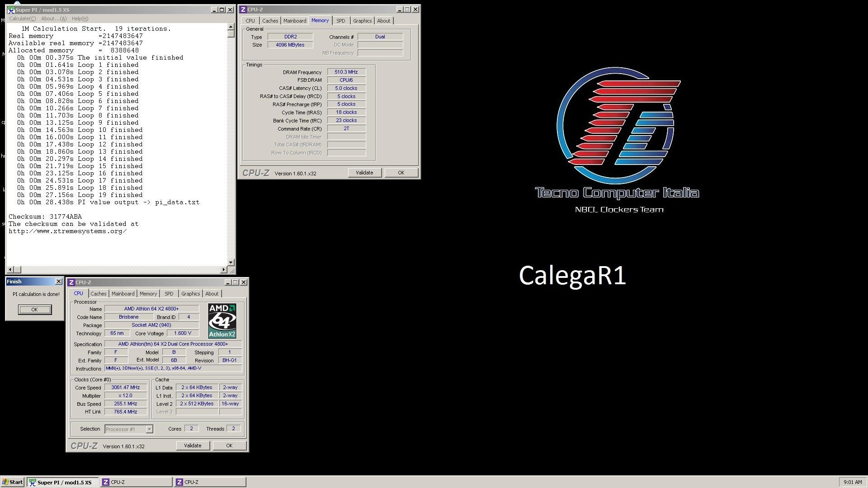Click OK in the Finish dialog
Image resolution: width=868 pixels, height=488 pixels.
35,310
